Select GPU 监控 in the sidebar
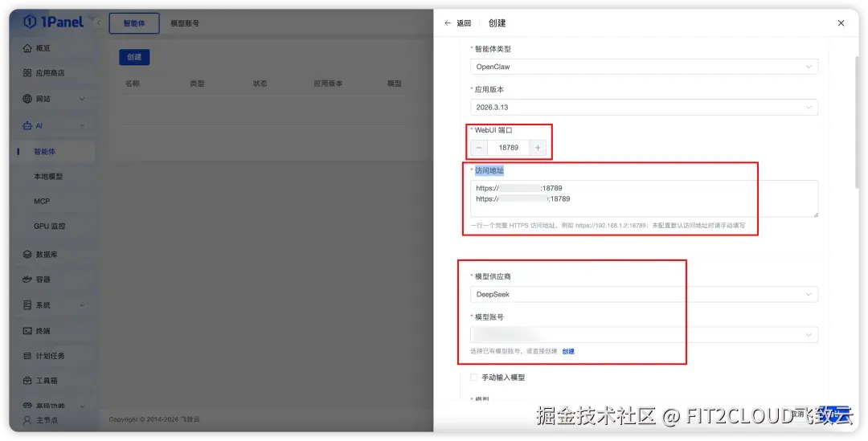This screenshot has height=441, width=868. coord(50,227)
